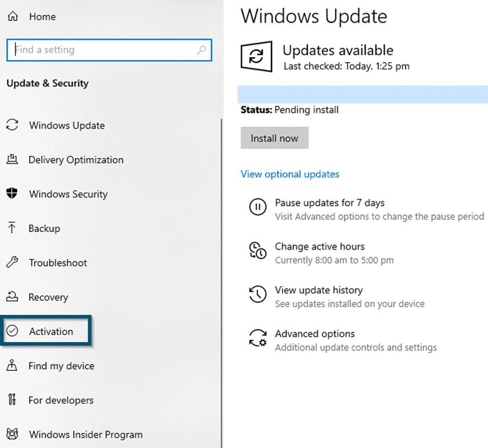488x448 pixels.
Task: Click the magnifier search icon
Action: pyautogui.click(x=202, y=50)
